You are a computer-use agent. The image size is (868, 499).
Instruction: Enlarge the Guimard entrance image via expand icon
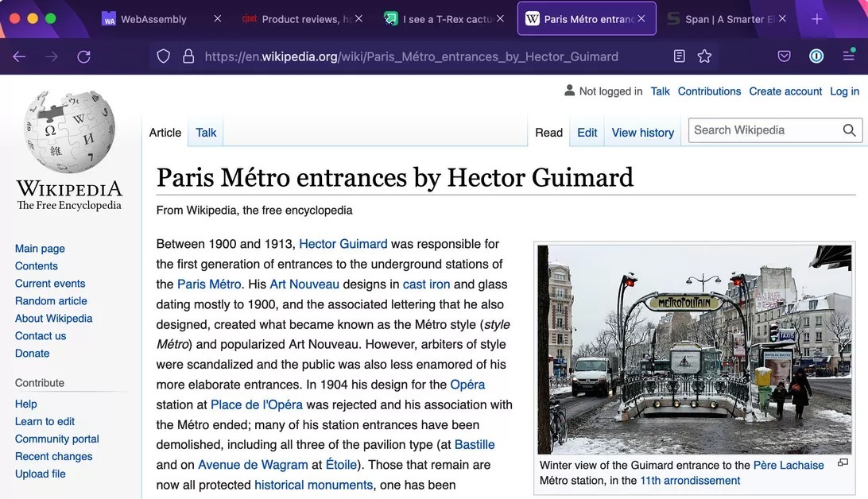pyautogui.click(x=843, y=462)
